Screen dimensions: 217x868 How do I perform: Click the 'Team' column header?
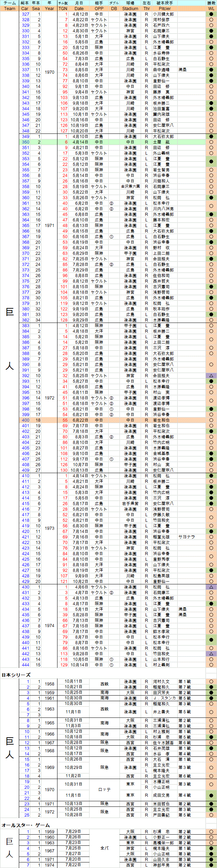click(10, 8)
